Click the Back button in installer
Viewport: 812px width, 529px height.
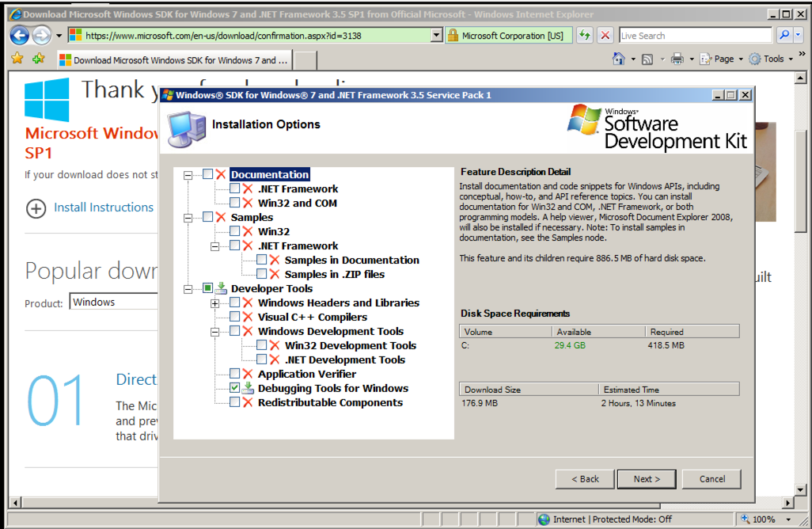pos(585,479)
